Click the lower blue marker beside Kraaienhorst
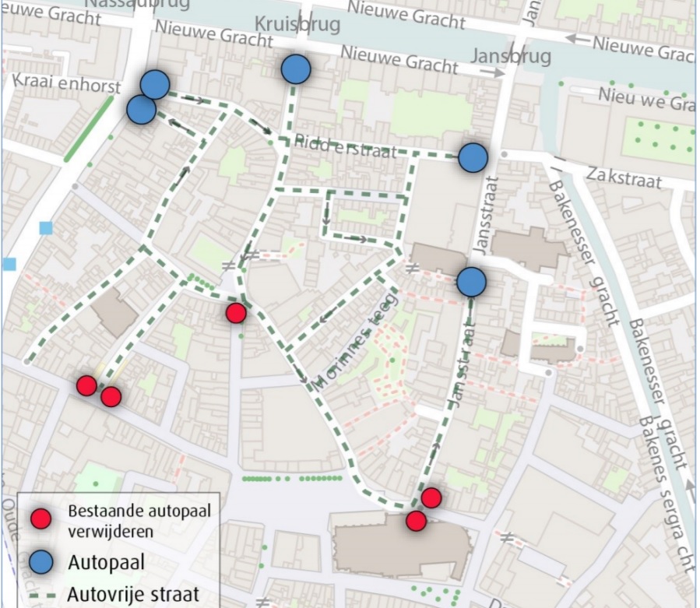 point(141,109)
